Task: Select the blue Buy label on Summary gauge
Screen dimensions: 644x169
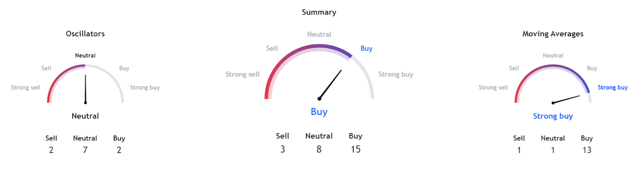Action: [x=366, y=48]
